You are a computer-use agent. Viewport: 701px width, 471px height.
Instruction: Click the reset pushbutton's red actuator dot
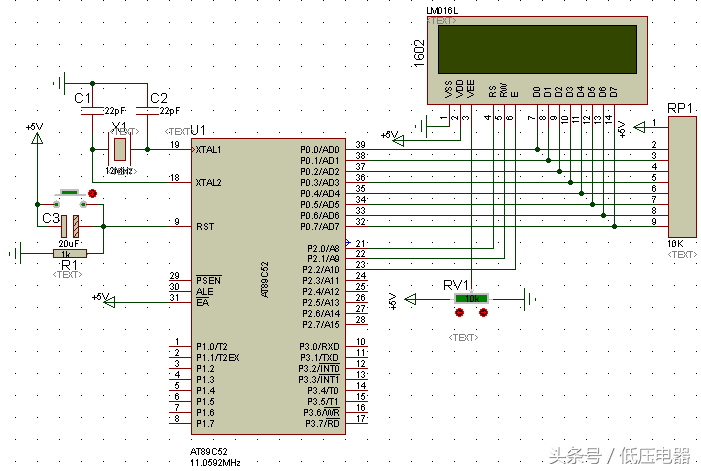(93, 193)
